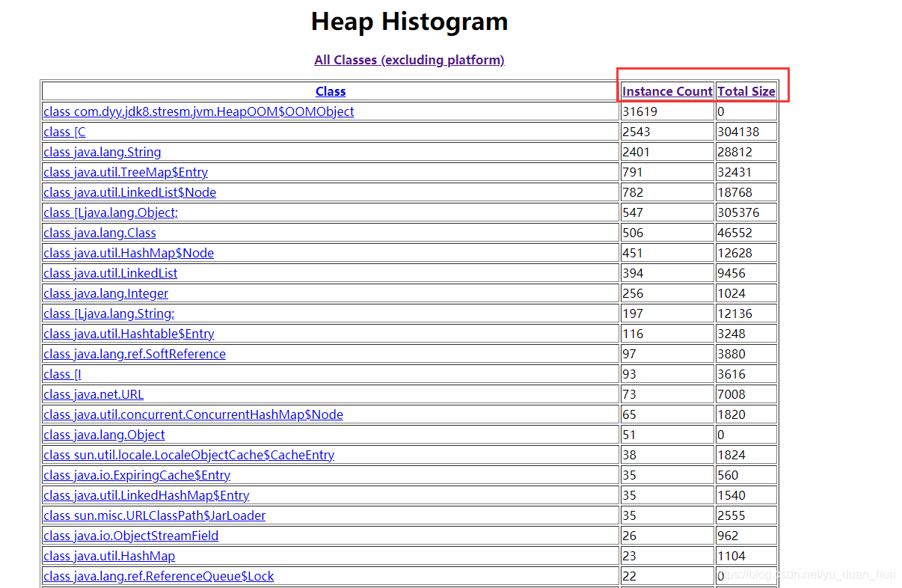Select instance count value 197
The image size is (902, 588).
coord(633,313)
